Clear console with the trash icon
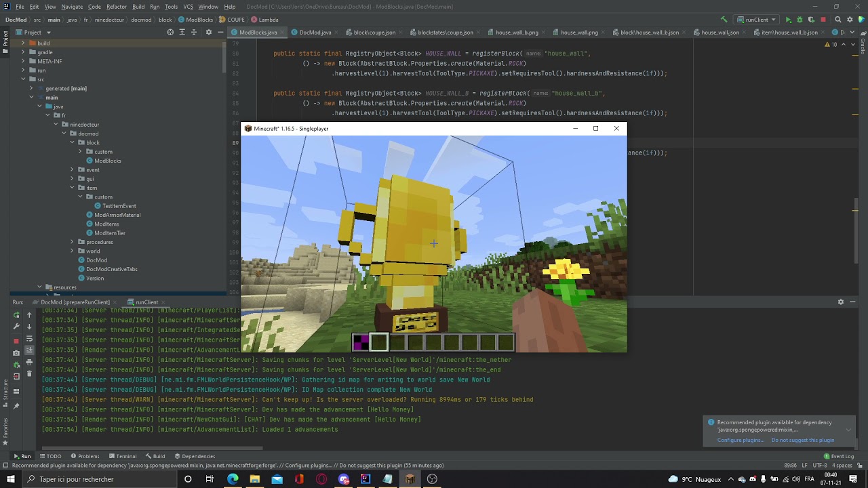 29,373
